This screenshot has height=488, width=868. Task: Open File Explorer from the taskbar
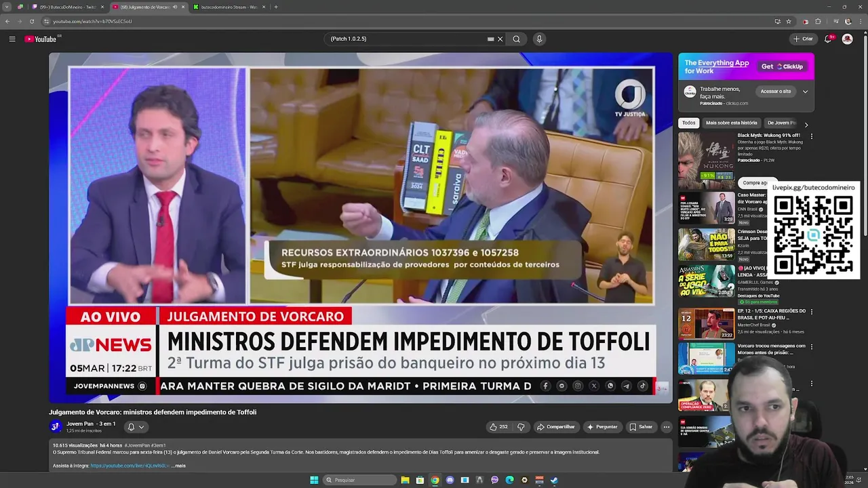point(405,480)
